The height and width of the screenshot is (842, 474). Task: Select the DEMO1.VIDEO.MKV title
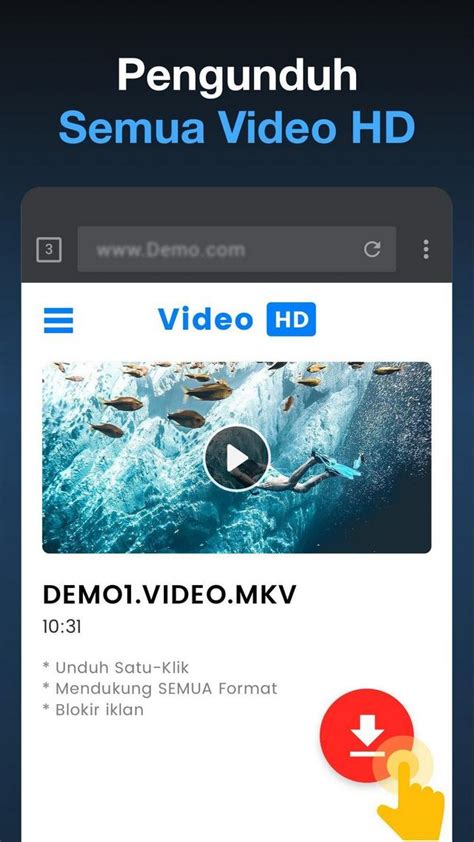(x=169, y=594)
